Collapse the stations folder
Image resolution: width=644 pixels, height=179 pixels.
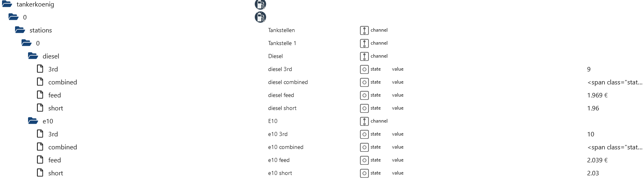(20, 30)
